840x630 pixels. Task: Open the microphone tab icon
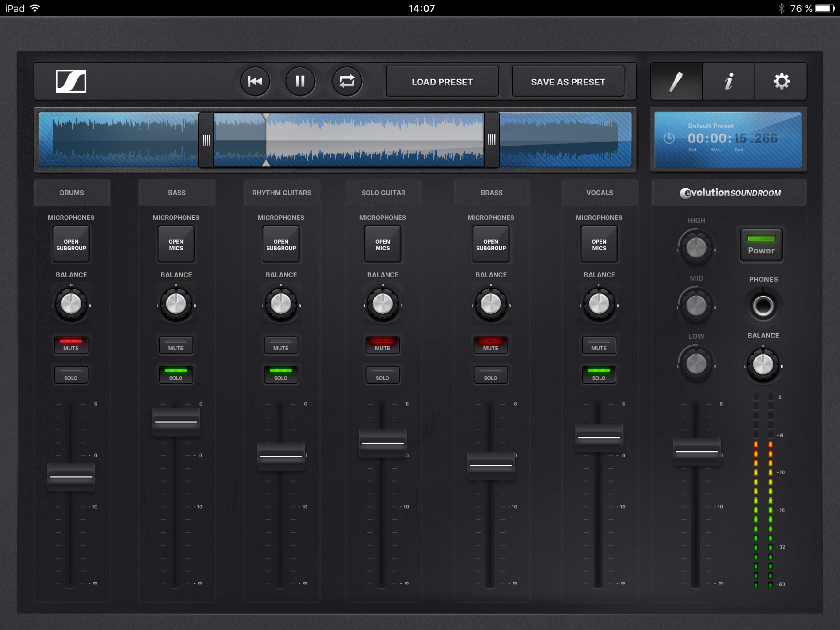pyautogui.click(x=676, y=81)
